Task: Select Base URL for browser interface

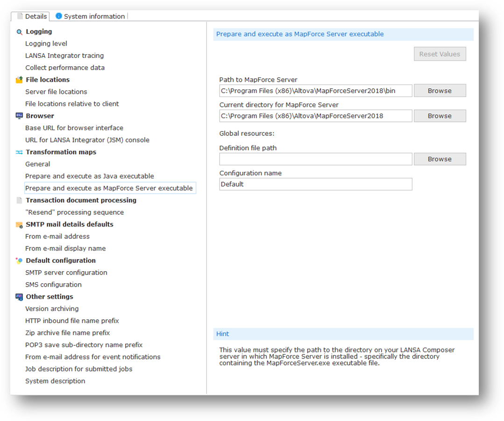Action: click(x=74, y=128)
